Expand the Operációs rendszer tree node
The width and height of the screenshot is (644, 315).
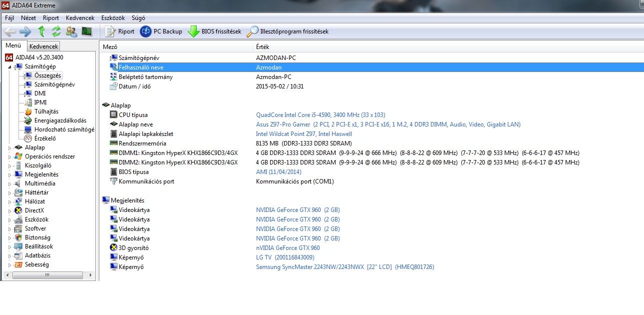click(10, 156)
